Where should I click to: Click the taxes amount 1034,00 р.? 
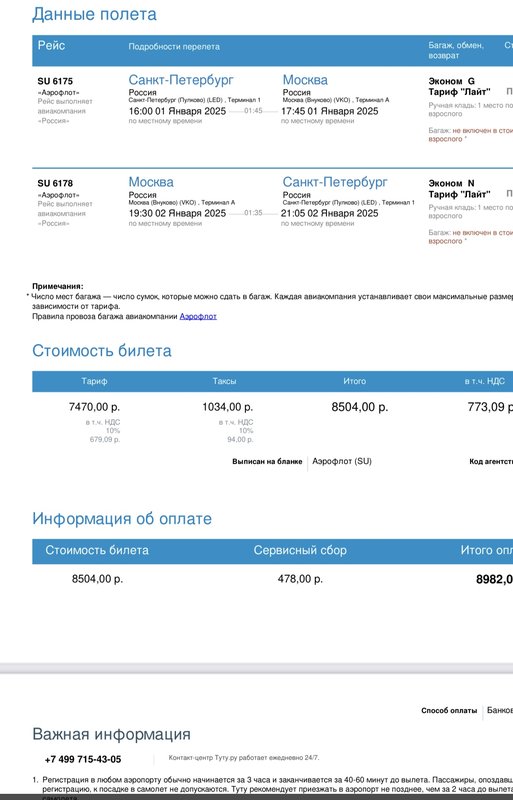tap(228, 407)
